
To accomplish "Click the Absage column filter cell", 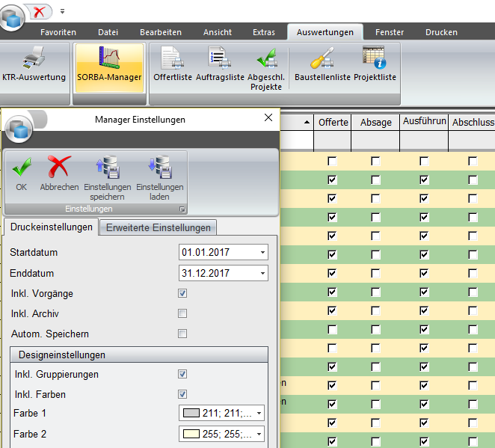I will [375, 141].
